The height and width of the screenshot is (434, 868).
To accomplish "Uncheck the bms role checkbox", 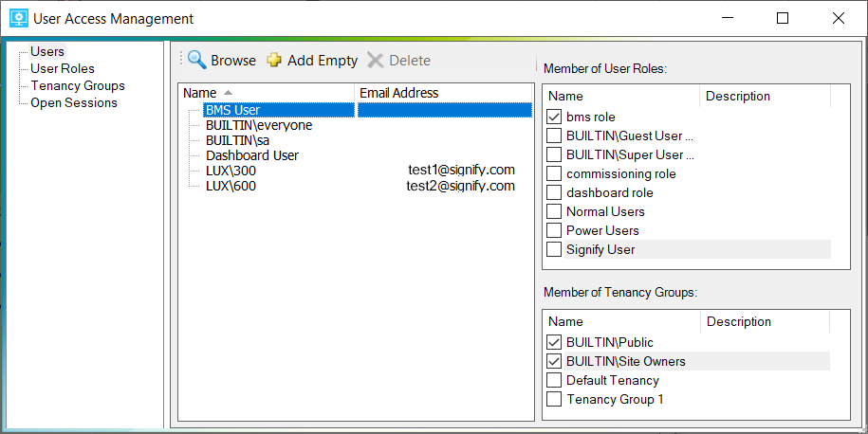I will point(555,117).
